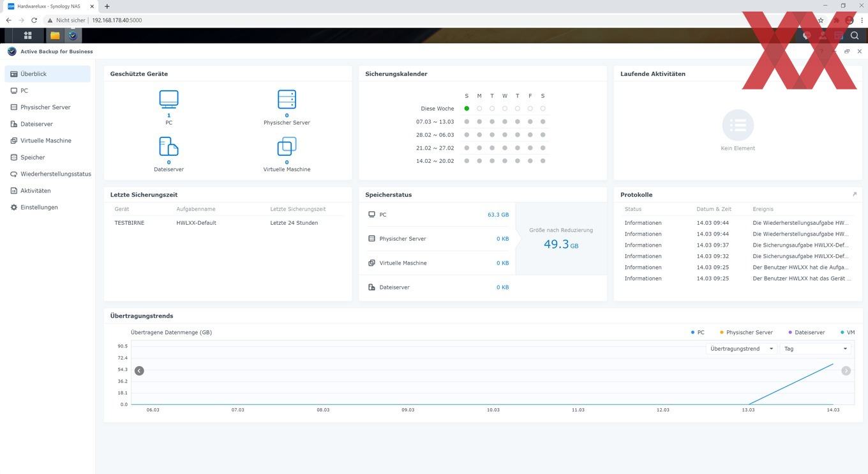Click the green Sunday dot for Diese Woche

[x=467, y=109]
